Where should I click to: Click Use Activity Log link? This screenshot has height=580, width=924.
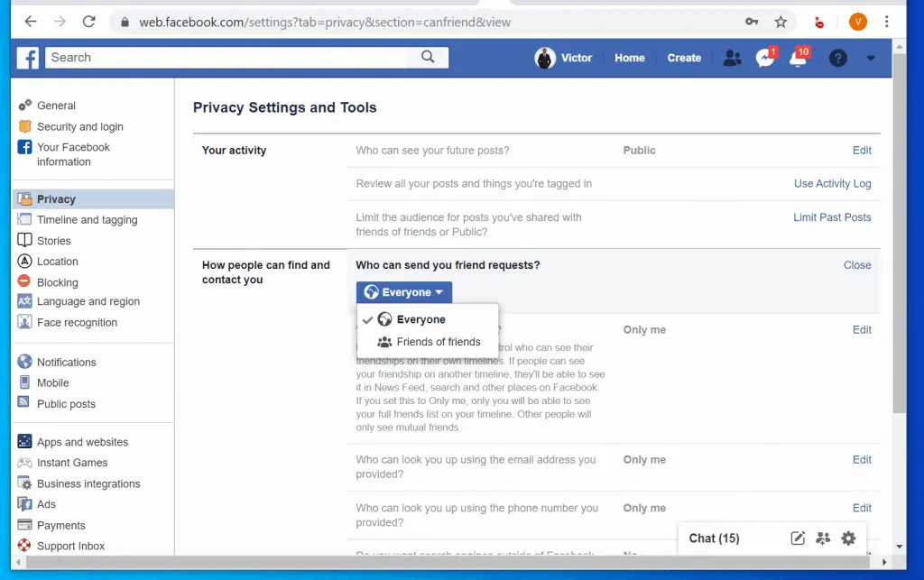coord(832,183)
